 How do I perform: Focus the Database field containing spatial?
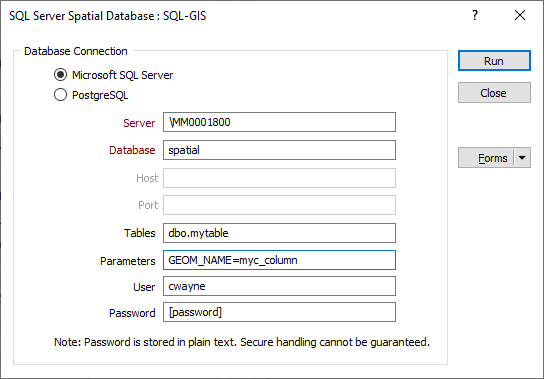(279, 150)
